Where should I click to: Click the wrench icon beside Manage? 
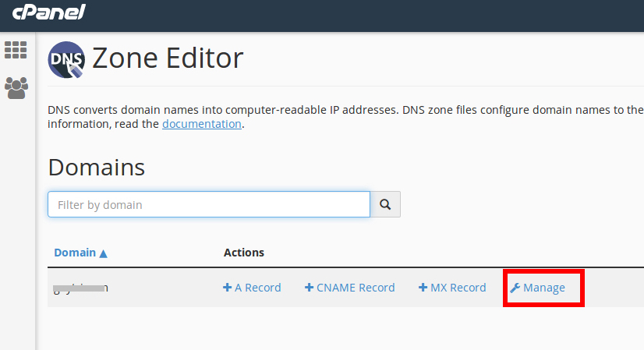515,288
